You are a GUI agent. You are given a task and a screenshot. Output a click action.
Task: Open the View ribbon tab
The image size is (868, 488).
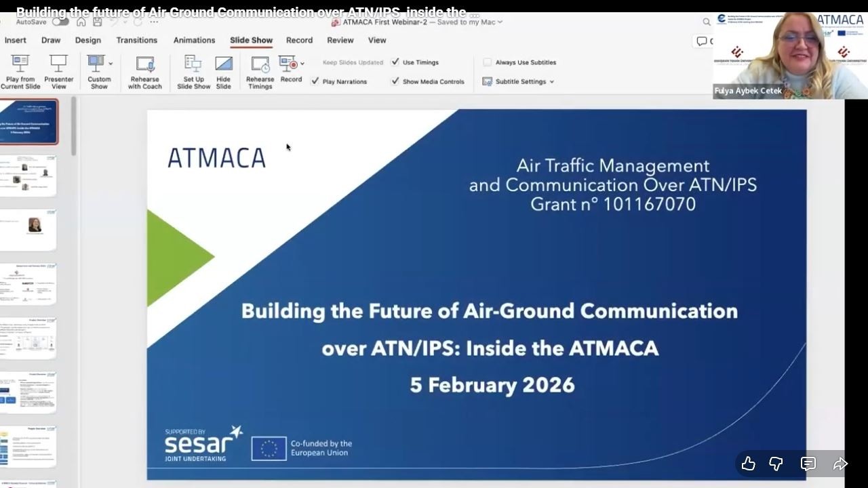coord(377,40)
